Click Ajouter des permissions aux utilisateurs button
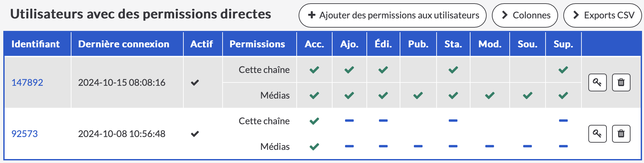The height and width of the screenshot is (163, 644). tap(399, 15)
